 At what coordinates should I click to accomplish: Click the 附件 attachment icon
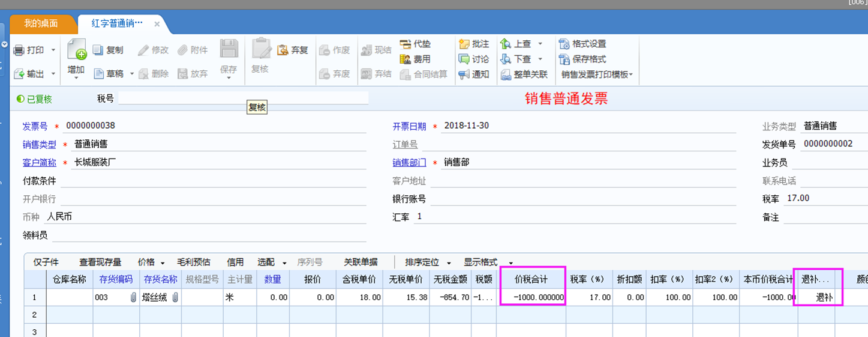(x=182, y=50)
